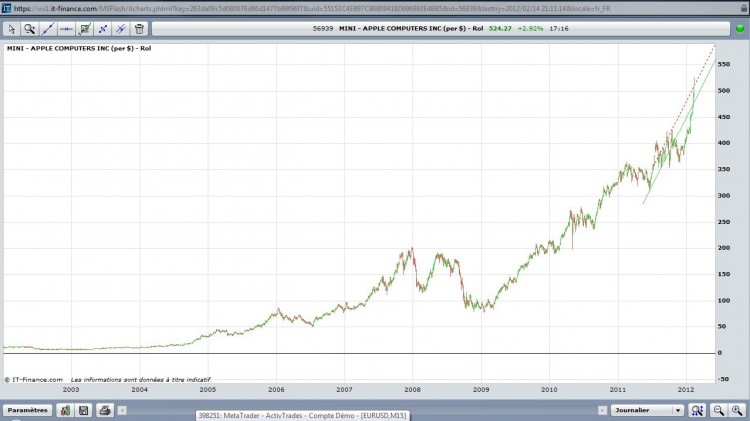Click the auto-zoom fit icon after Journalier
The image size is (750, 421).
point(697,410)
